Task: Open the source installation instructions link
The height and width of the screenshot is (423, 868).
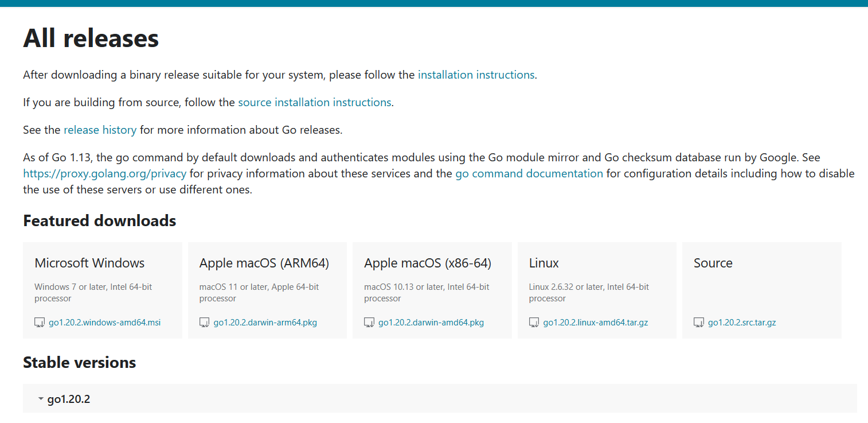Action: point(314,102)
